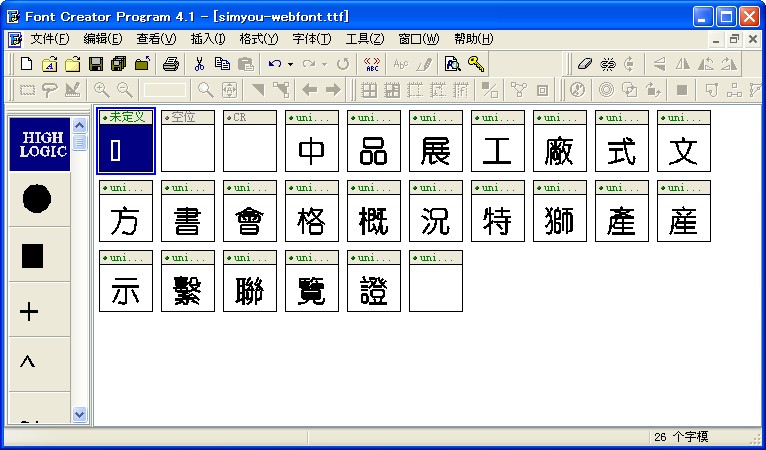
Task: Click the red ABC font test icon
Action: click(x=373, y=64)
